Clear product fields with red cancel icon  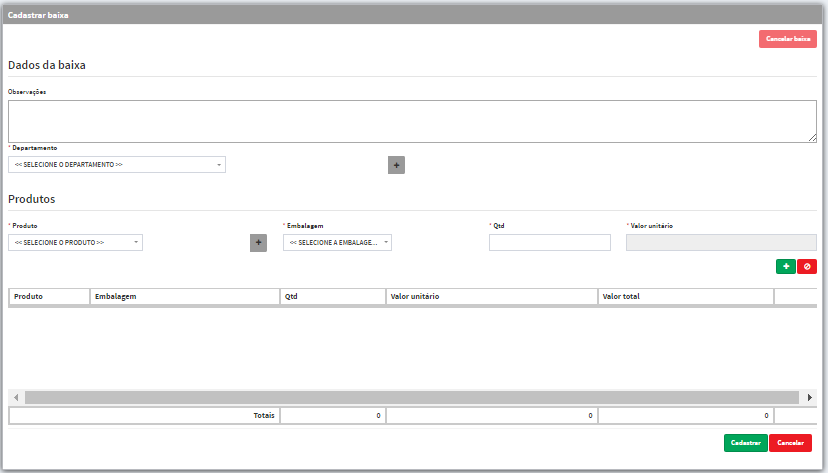[807, 267]
